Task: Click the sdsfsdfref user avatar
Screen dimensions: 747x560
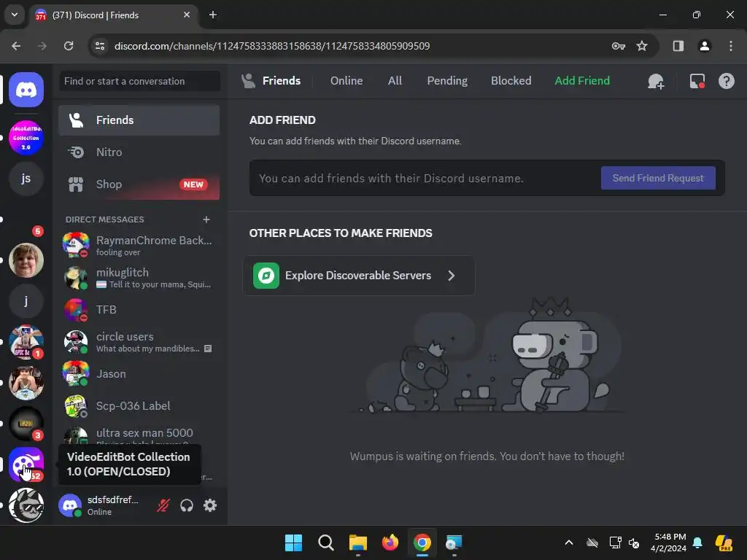Action: point(70,505)
